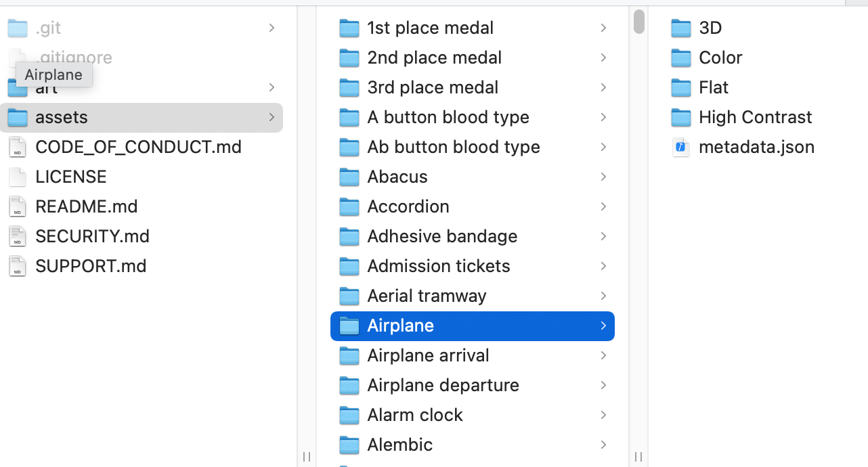Click the High Contrast folder icon
The width and height of the screenshot is (868, 467).
(680, 117)
